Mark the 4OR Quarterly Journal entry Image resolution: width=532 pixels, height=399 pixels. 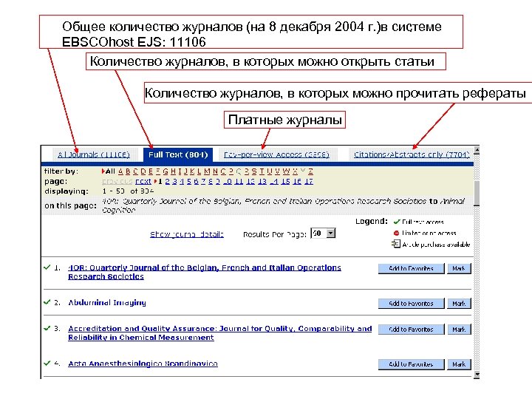[x=459, y=268]
